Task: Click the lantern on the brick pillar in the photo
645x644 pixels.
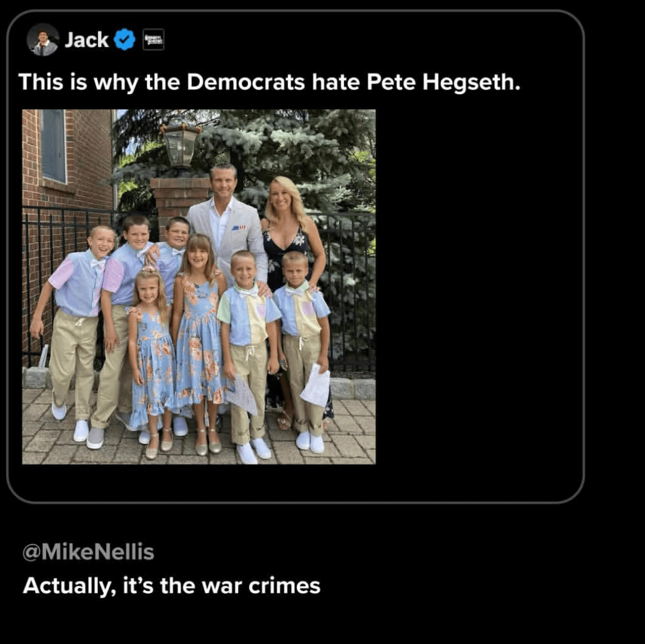Action: coord(180,144)
